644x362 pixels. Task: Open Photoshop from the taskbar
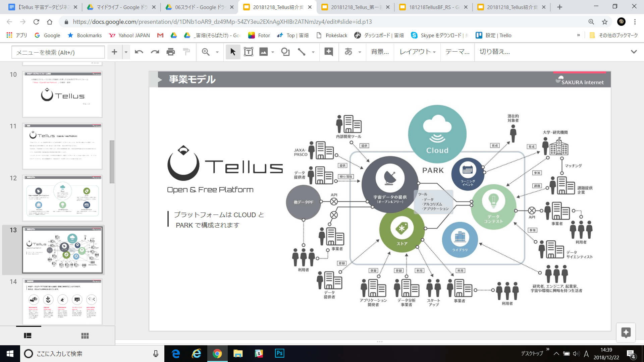(x=279, y=353)
